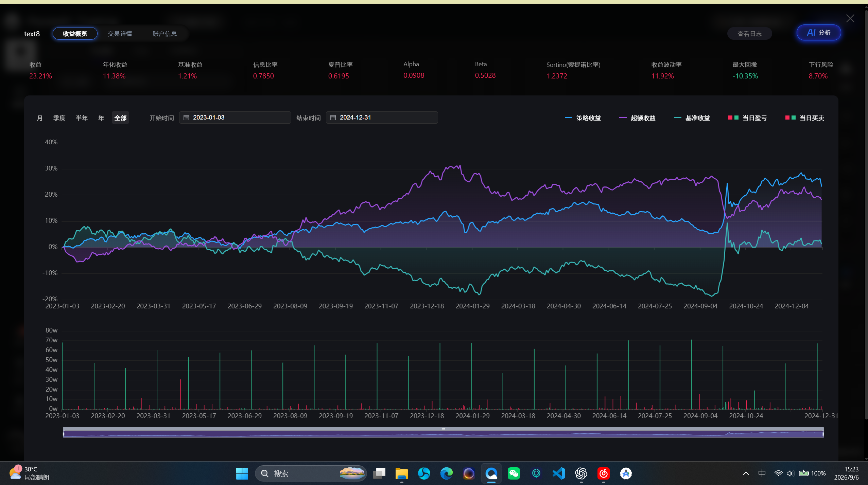Screen dimensions: 868x485
Task: Open Task View from the taskbar
Action: coord(379,473)
